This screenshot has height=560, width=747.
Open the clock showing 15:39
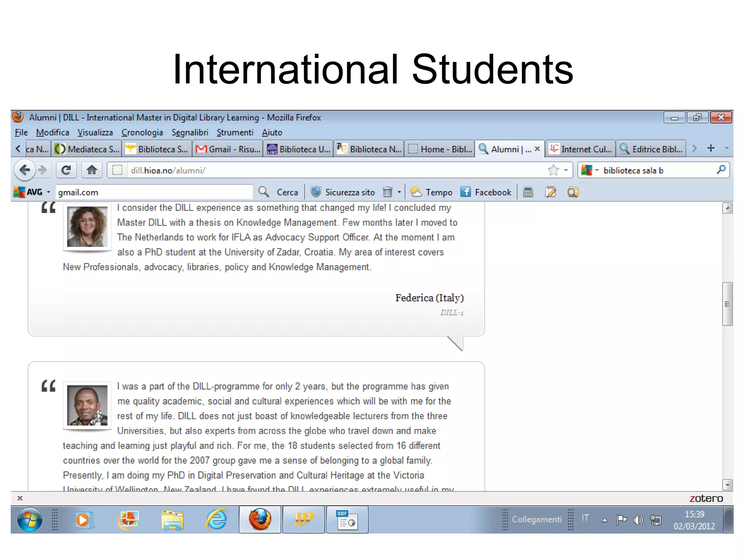coord(694,520)
